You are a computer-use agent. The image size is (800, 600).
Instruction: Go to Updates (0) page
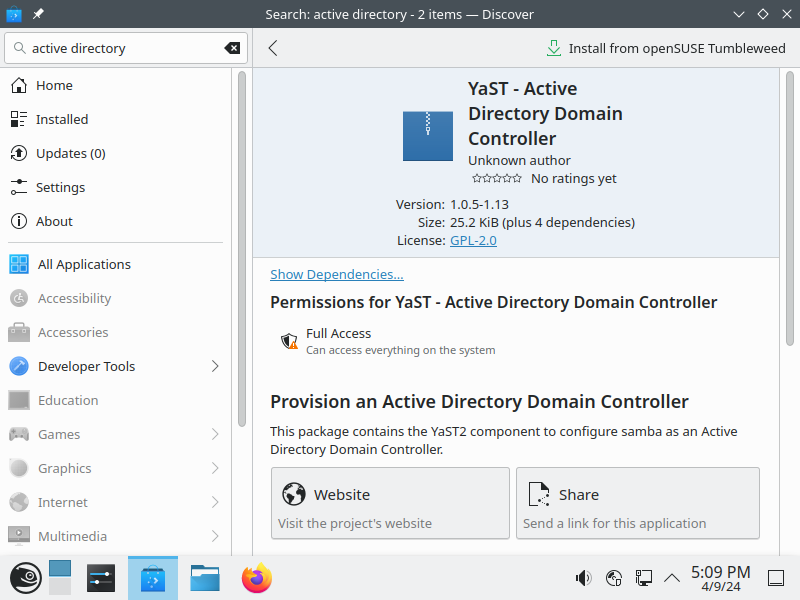click(70, 153)
